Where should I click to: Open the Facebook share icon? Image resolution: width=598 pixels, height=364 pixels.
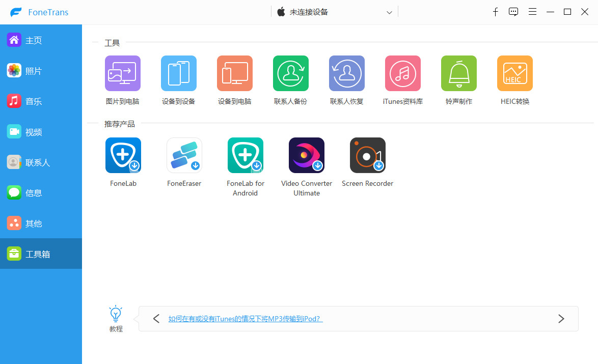click(496, 12)
